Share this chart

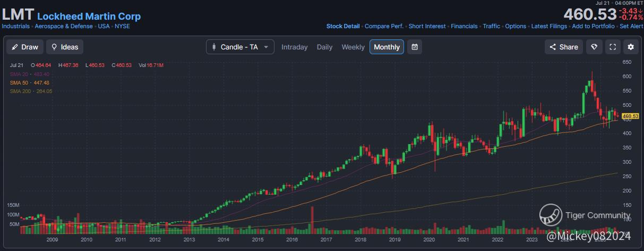click(563, 47)
